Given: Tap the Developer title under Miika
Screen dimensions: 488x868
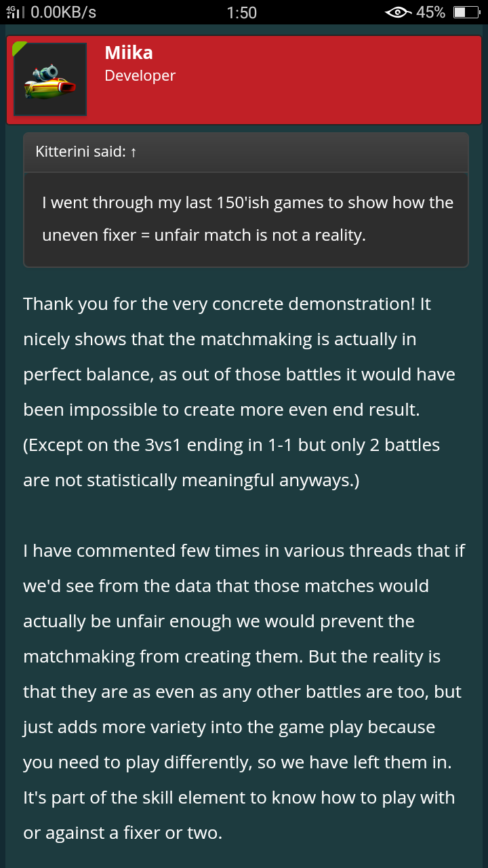Looking at the screenshot, I should (140, 76).
